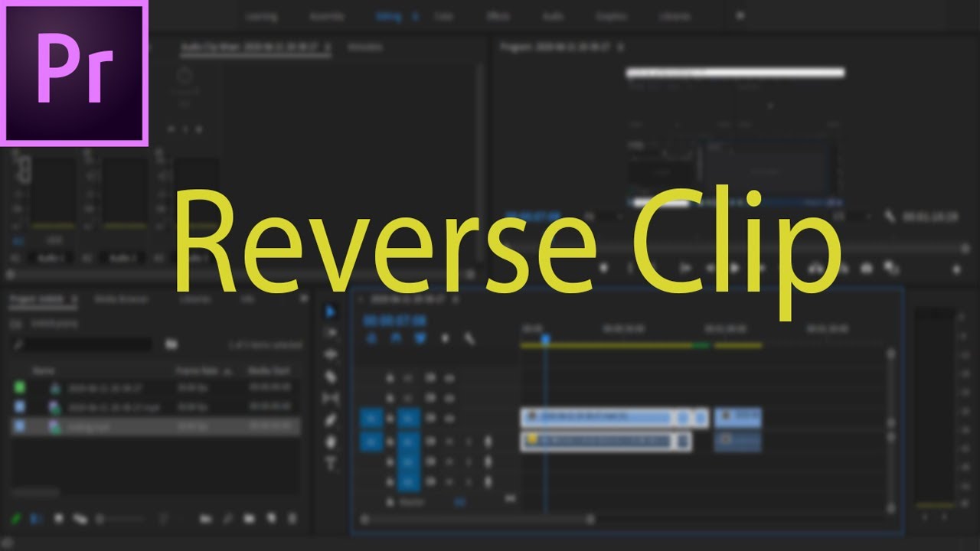Viewport: 980px width, 551px height.
Task: Toggle A1 track targeting button
Action: point(409,442)
